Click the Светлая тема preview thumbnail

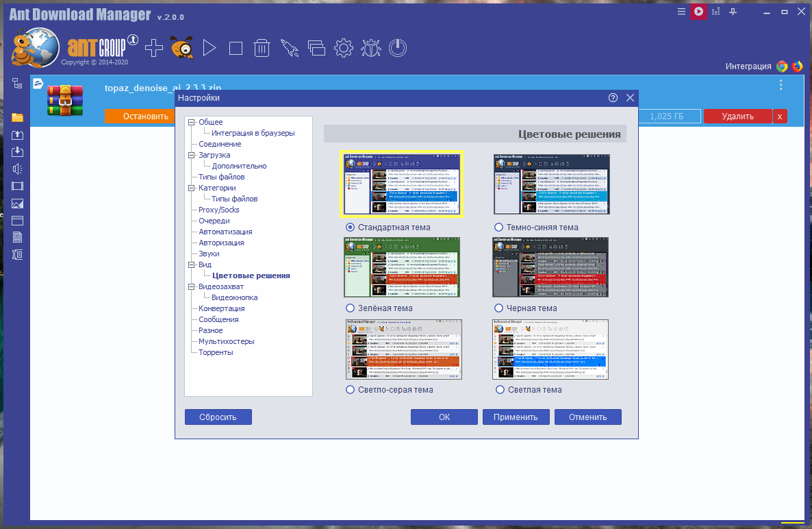click(550, 349)
